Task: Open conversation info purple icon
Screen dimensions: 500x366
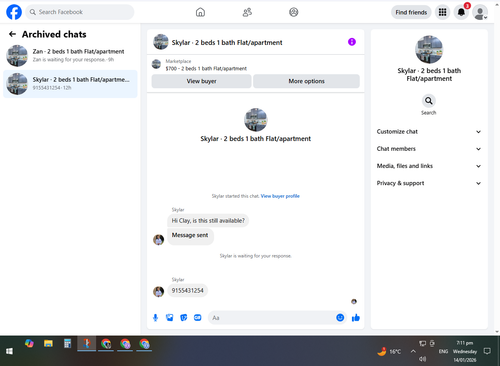Action: point(352,42)
